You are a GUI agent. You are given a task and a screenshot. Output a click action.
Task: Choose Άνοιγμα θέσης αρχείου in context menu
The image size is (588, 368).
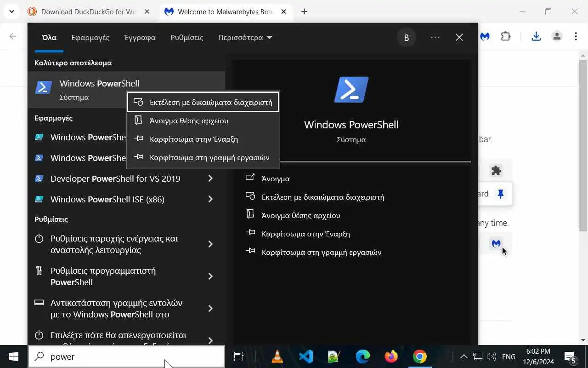(x=203, y=121)
